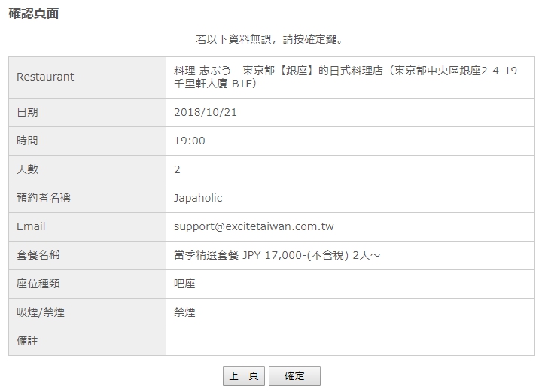Click the 預約者名稱 row label
The height and width of the screenshot is (392, 542).
(x=44, y=198)
